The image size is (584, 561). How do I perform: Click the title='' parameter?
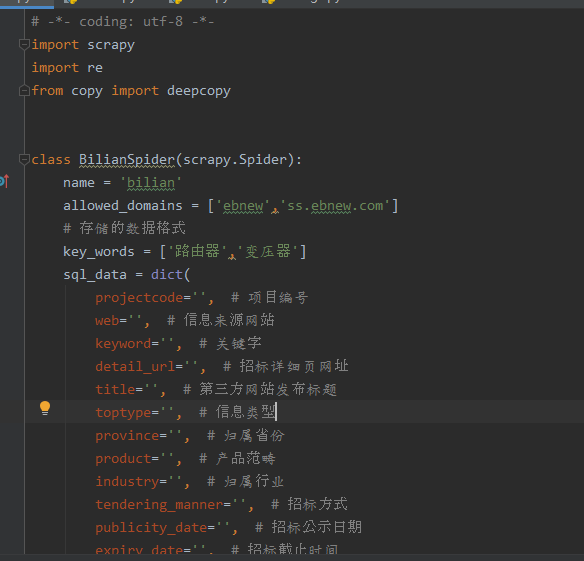point(127,390)
